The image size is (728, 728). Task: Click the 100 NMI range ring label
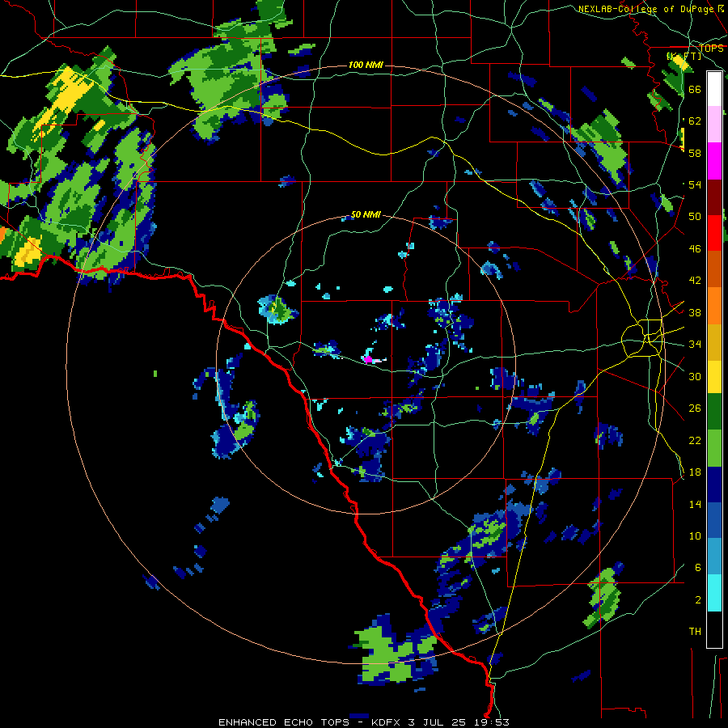coord(366,65)
